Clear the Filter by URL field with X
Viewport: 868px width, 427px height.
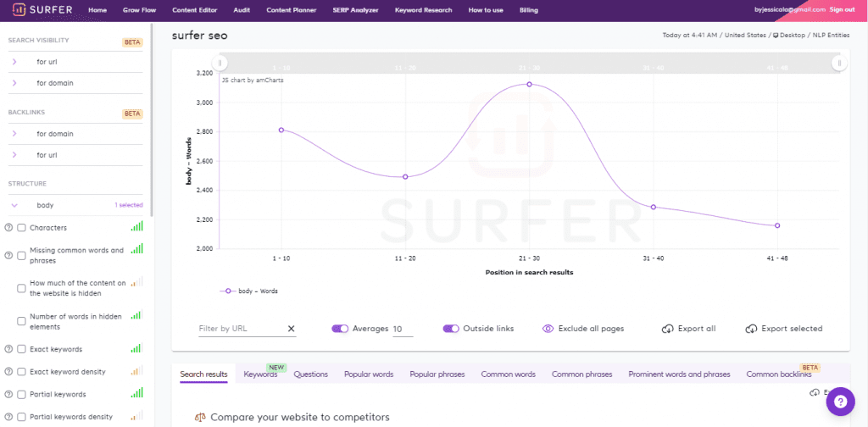[x=292, y=329]
